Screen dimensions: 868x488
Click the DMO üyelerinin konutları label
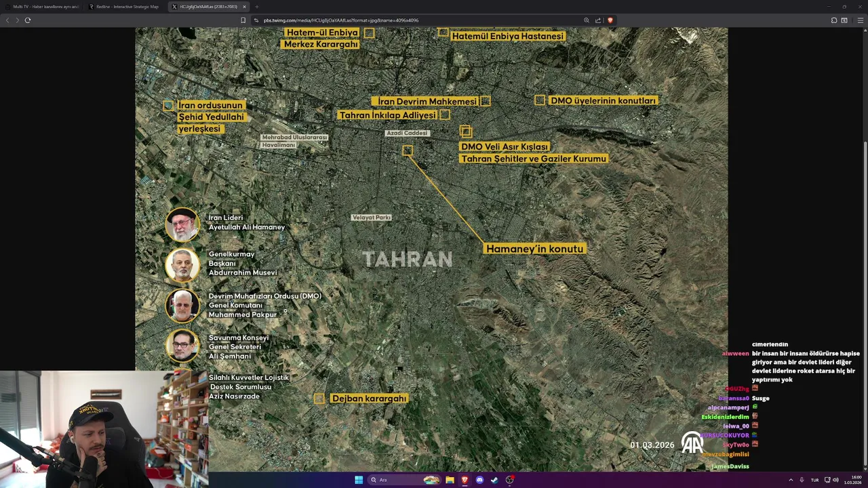(603, 100)
